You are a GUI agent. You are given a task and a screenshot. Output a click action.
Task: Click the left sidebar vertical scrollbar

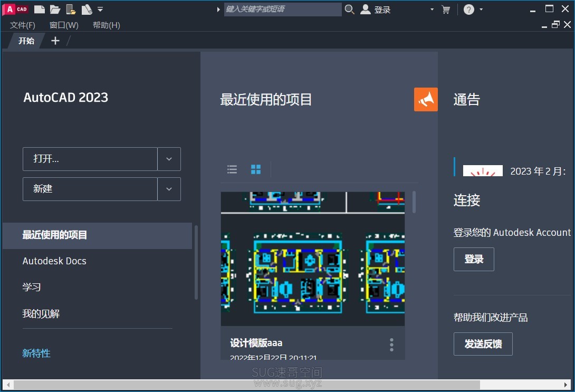point(196,263)
